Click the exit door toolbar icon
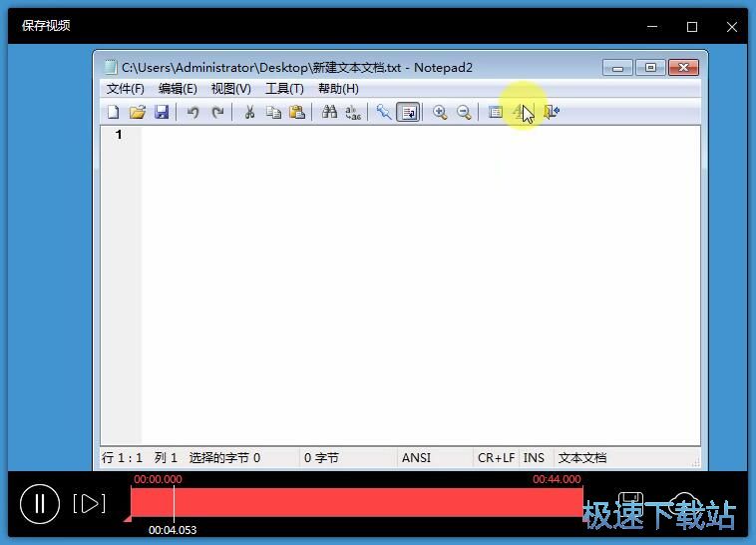The width and height of the screenshot is (756, 545). [x=552, y=112]
